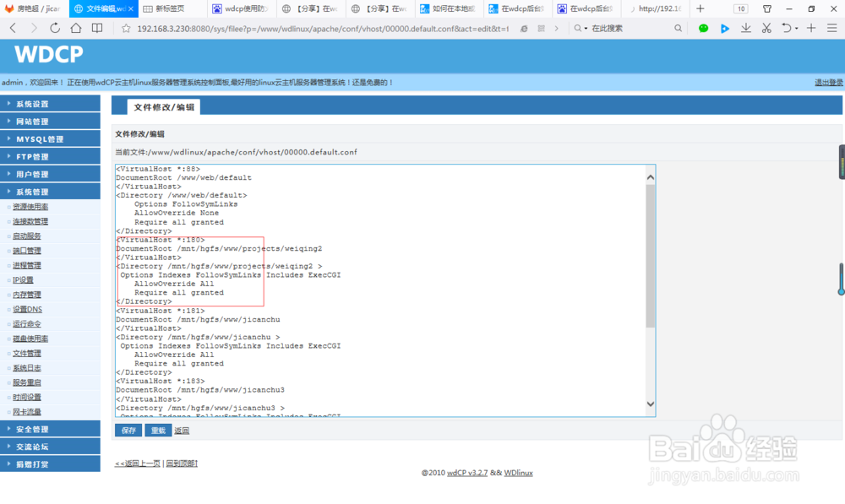Click the IE compatibility mode icon

point(524,29)
